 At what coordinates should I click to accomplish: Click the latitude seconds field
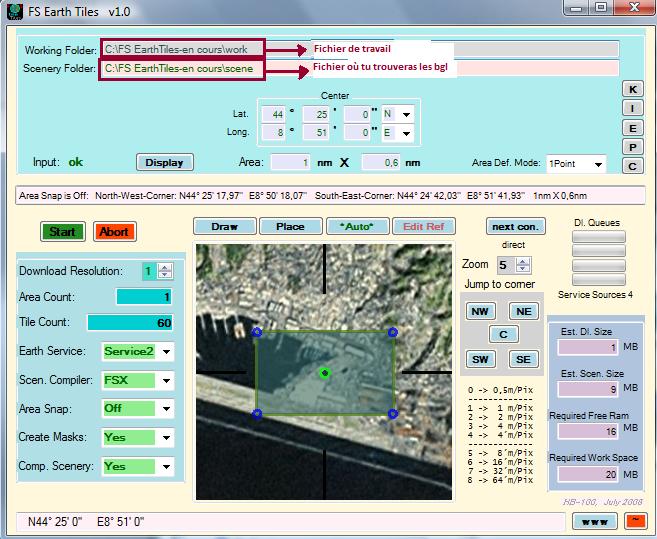tap(357, 114)
